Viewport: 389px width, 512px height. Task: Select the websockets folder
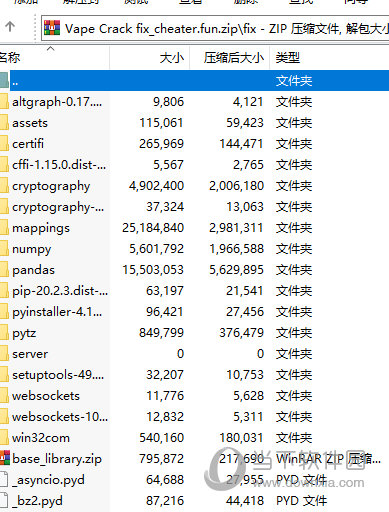pyautogui.click(x=46, y=396)
